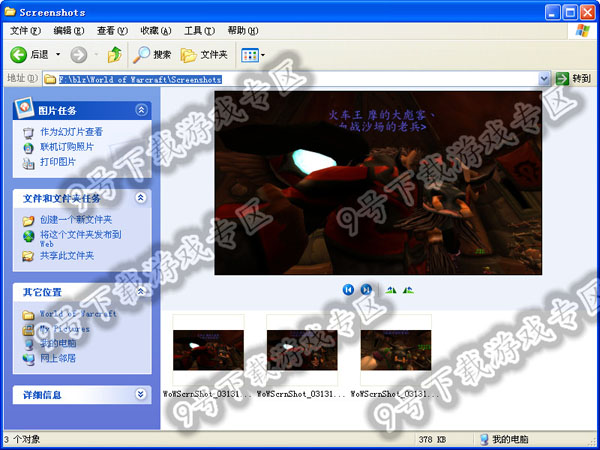Rotate the picture counterclockwise
Image resolution: width=600 pixels, height=450 pixels.
point(408,289)
